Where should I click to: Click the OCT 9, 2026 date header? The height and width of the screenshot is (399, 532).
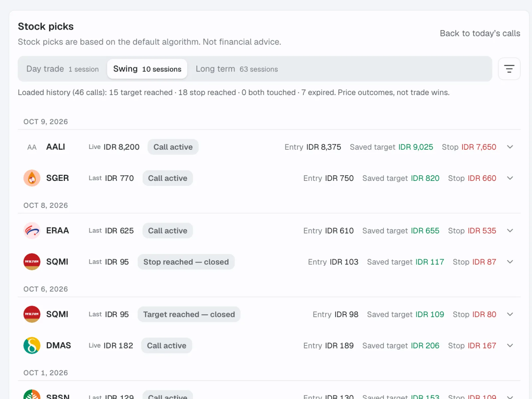coord(46,122)
